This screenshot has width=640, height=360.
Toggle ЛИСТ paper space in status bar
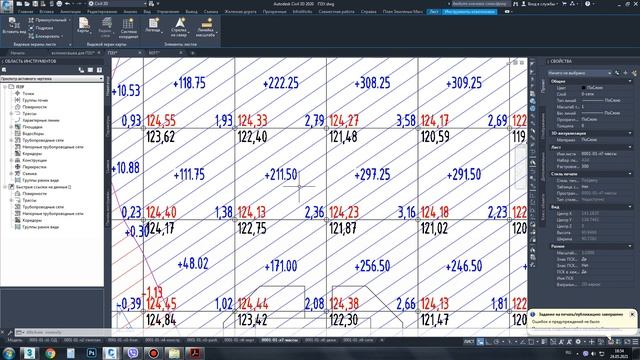pyautogui.click(x=469, y=342)
